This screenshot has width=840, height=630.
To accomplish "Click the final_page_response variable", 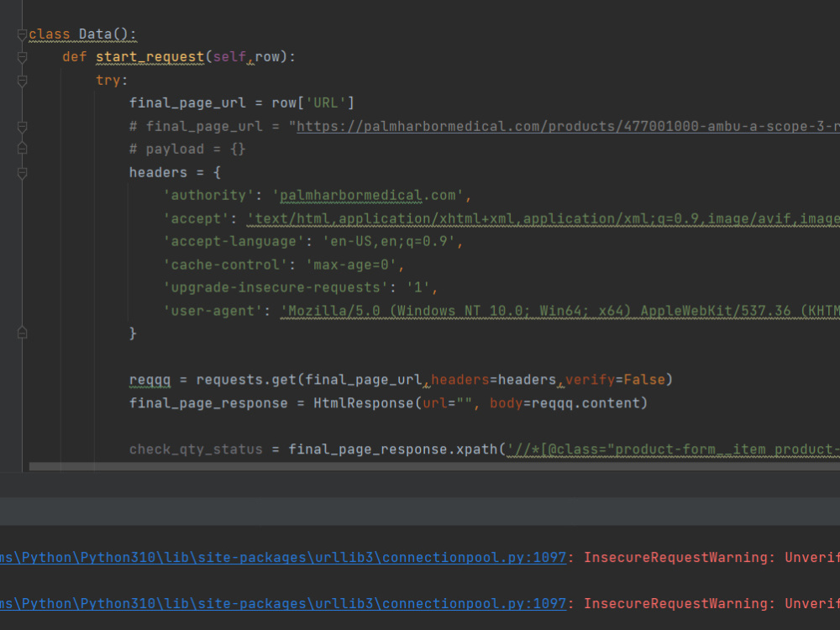I will coord(208,403).
